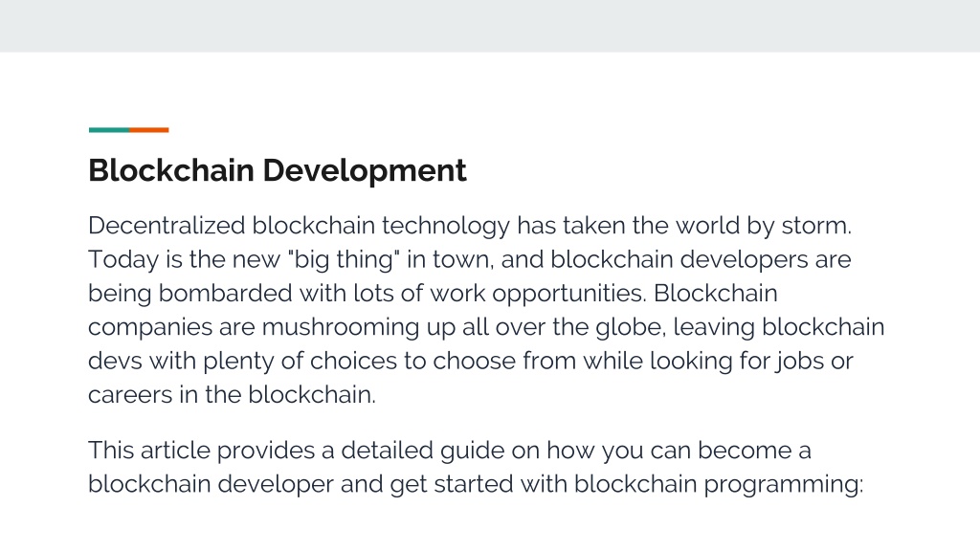This screenshot has height=551, width=980.
Task: Click the word "programming:" at paragraph end
Action: click(x=783, y=485)
